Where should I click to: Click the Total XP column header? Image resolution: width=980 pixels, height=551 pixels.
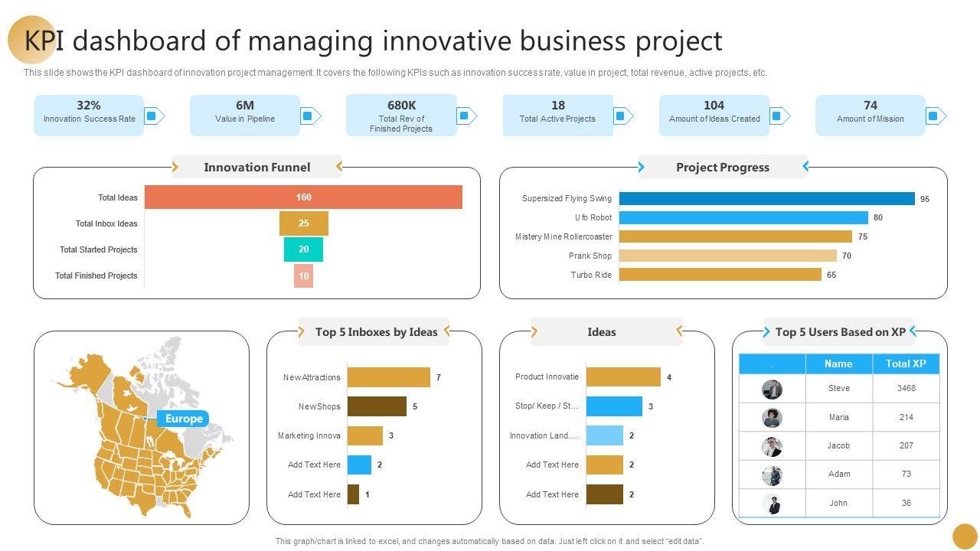click(x=906, y=364)
